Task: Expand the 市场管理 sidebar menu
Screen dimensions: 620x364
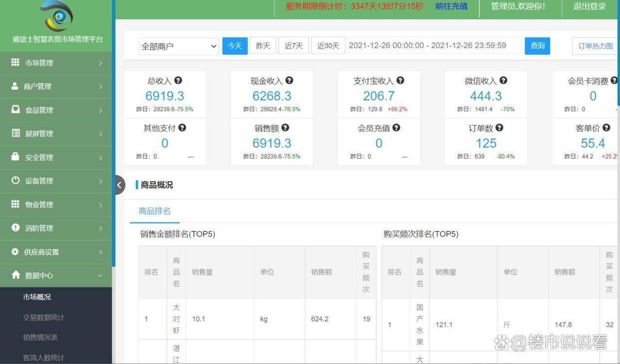Action: point(56,63)
